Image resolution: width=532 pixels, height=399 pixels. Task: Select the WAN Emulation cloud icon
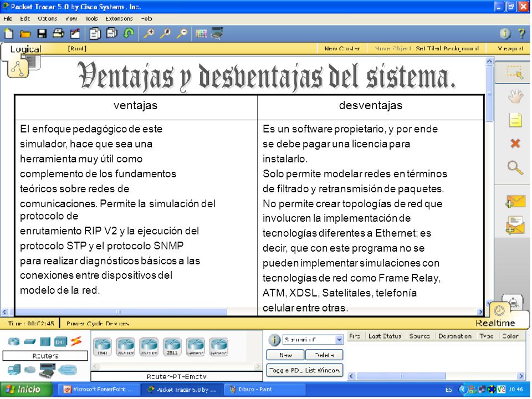click(30, 369)
